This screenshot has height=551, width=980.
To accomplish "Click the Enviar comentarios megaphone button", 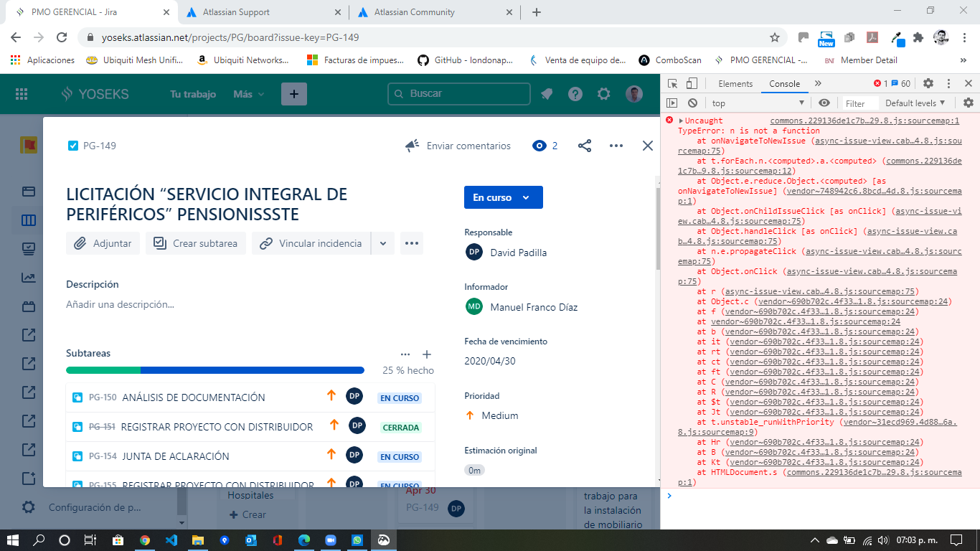I will pyautogui.click(x=458, y=146).
